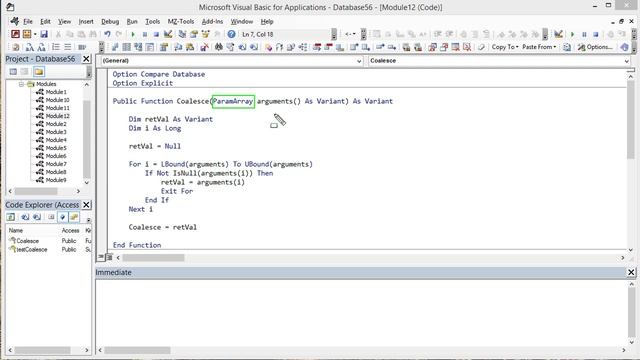Viewport: 640px width, 360px height.
Task: Close the Code Explorer panel
Action: point(86,205)
